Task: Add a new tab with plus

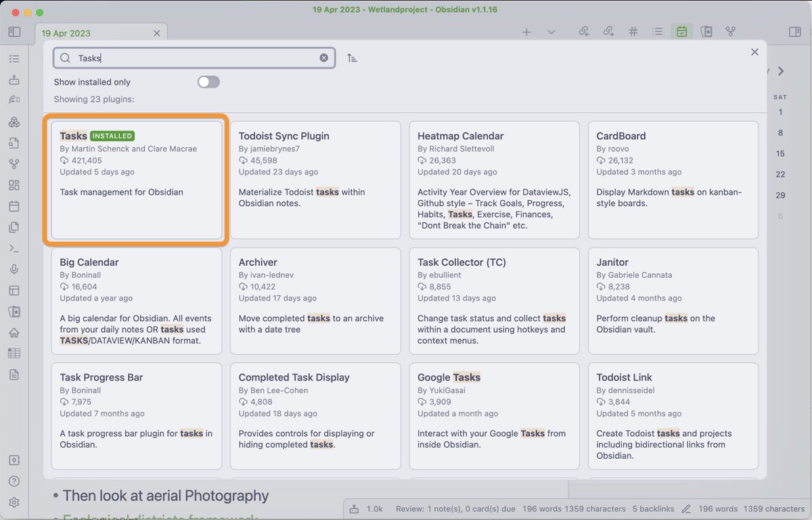Action: click(x=526, y=32)
